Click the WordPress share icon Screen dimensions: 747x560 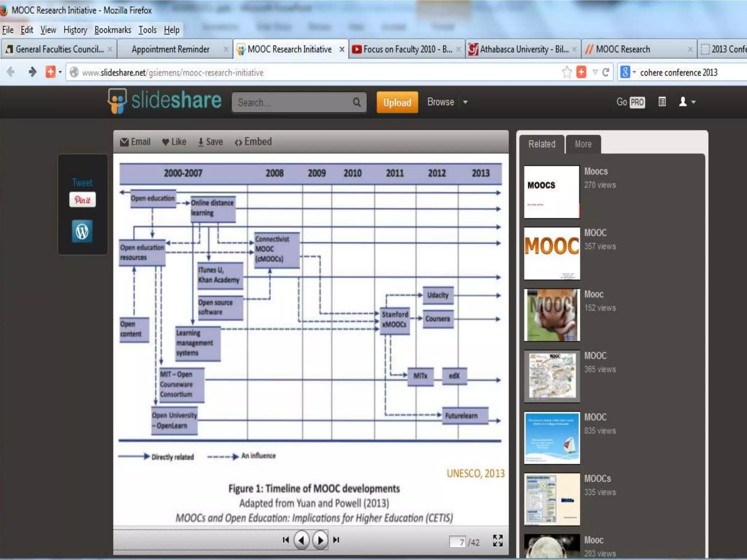pos(82,231)
